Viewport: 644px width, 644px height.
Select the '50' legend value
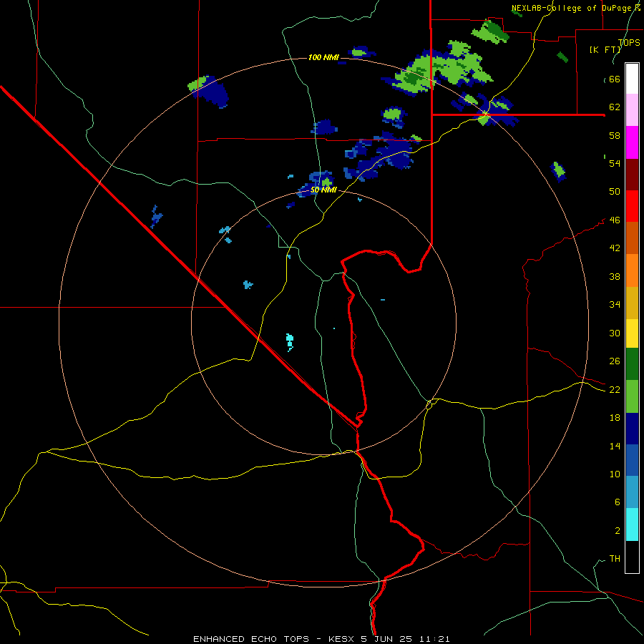click(x=615, y=192)
